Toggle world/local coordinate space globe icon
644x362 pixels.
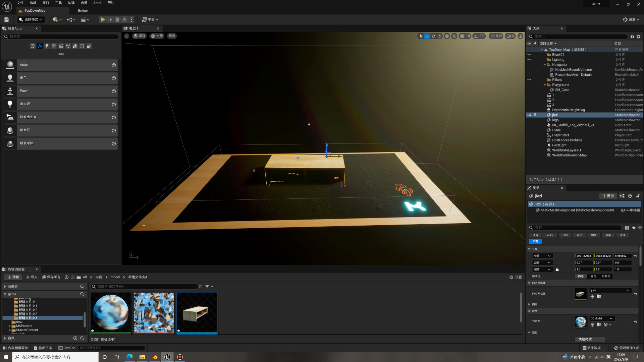[x=447, y=36]
